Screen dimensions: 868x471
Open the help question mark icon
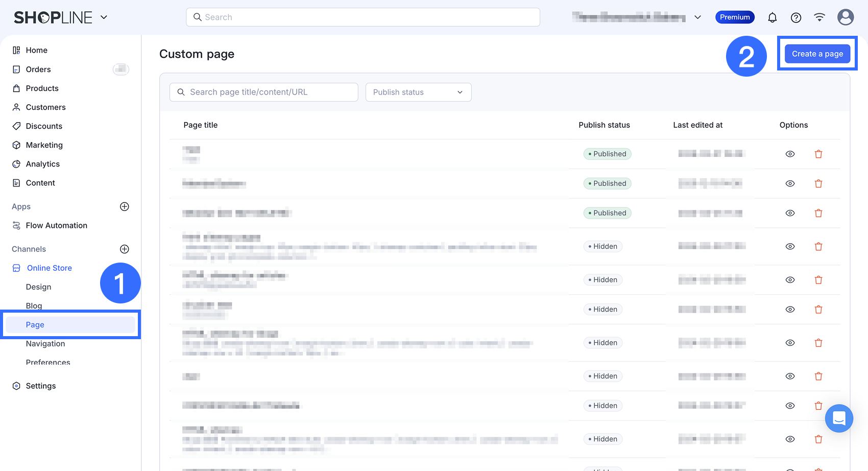click(x=796, y=17)
